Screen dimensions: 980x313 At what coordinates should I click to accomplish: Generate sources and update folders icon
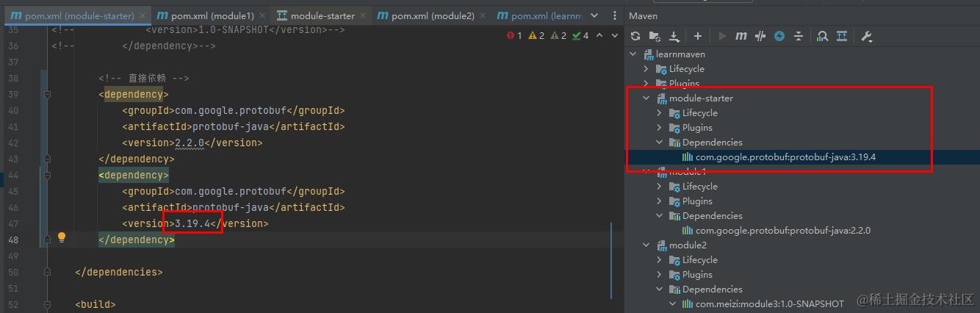[x=655, y=36]
